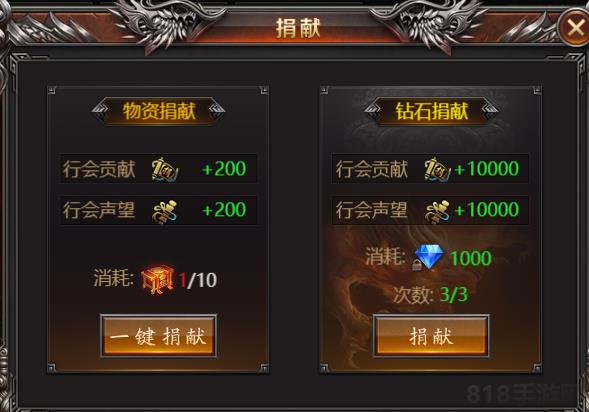Click the +10000 guild contribution reward row
589x412 pixels.
[x=430, y=169]
